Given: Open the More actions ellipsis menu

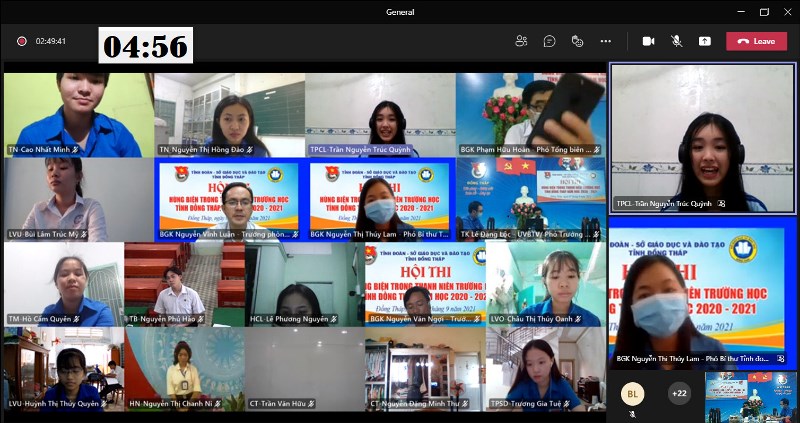Looking at the screenshot, I should pos(605,41).
